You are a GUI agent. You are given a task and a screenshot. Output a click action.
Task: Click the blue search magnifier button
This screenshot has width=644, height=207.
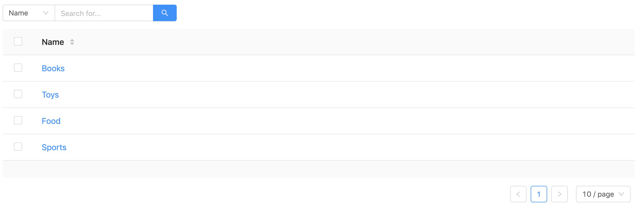click(165, 13)
